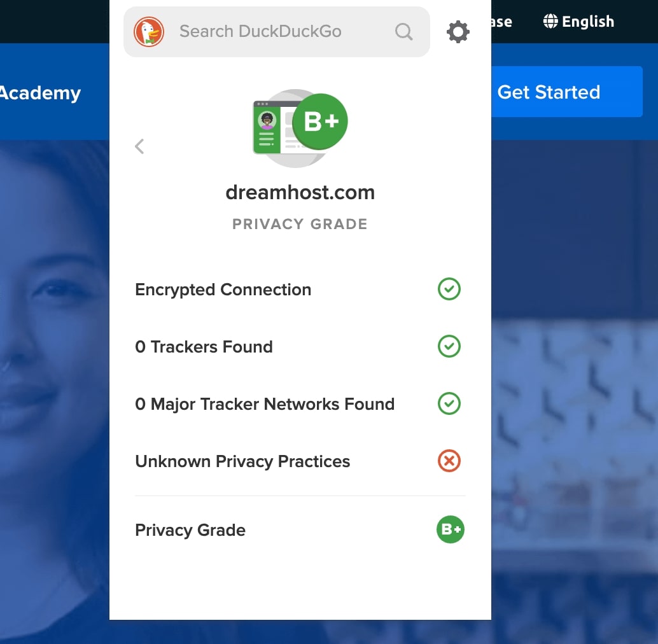Open the DuckDuckGo extension settings gear

[x=458, y=31]
